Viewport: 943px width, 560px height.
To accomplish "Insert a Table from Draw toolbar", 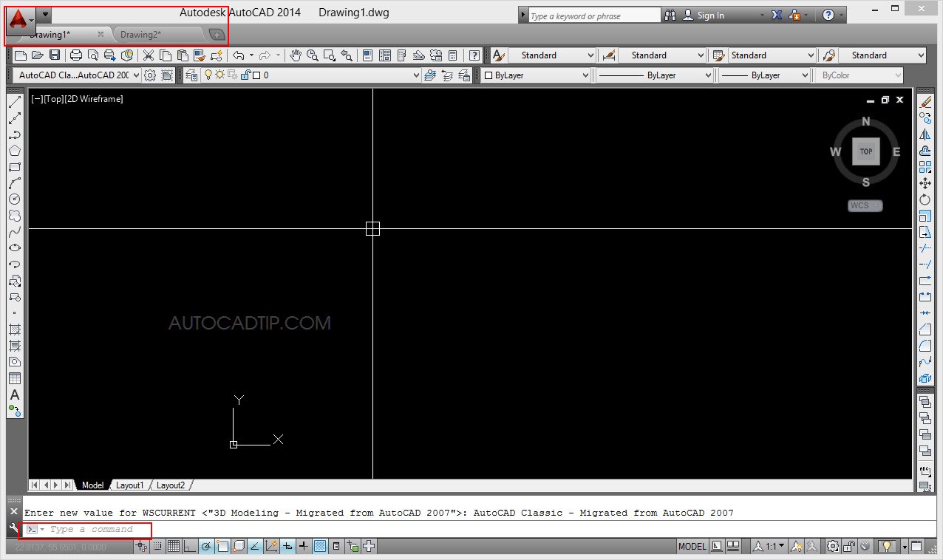I will click(x=15, y=378).
